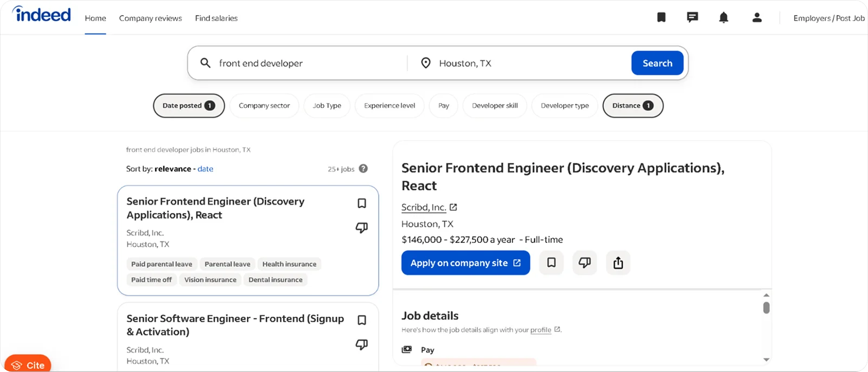Open the messages icon in header
This screenshot has width=868, height=372.
pyautogui.click(x=692, y=17)
